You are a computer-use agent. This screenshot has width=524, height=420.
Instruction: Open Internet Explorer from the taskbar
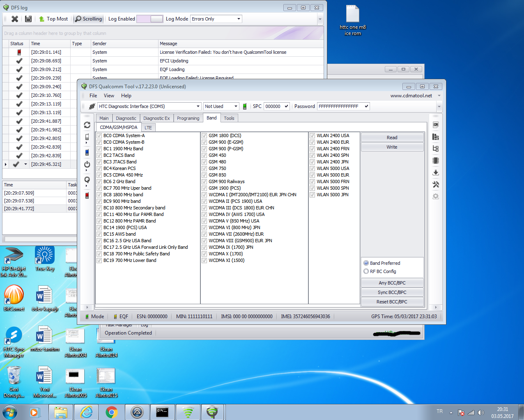86,412
